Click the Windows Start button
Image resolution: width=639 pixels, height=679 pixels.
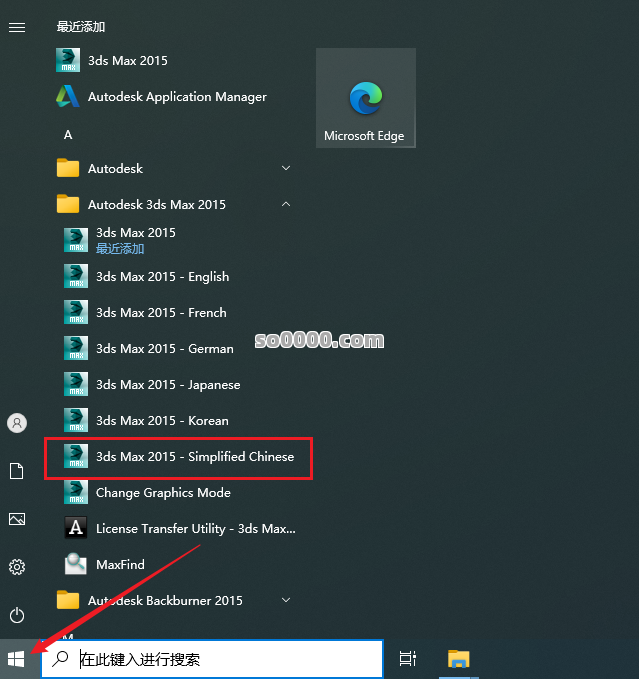pyautogui.click(x=17, y=659)
